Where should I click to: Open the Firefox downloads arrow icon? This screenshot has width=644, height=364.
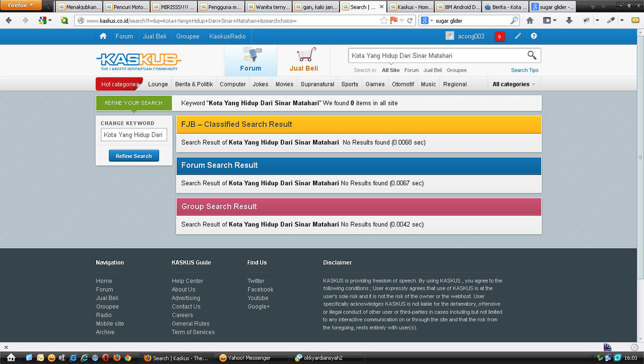569,21
